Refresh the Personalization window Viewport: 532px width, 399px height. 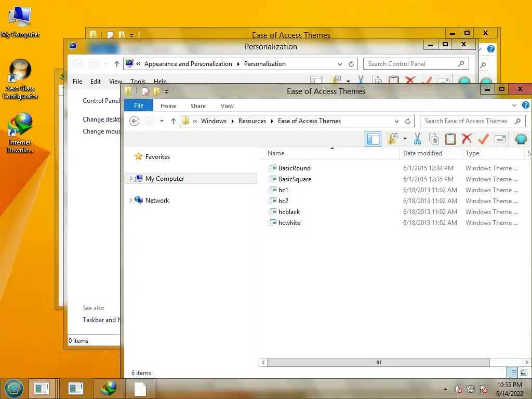[x=351, y=64]
